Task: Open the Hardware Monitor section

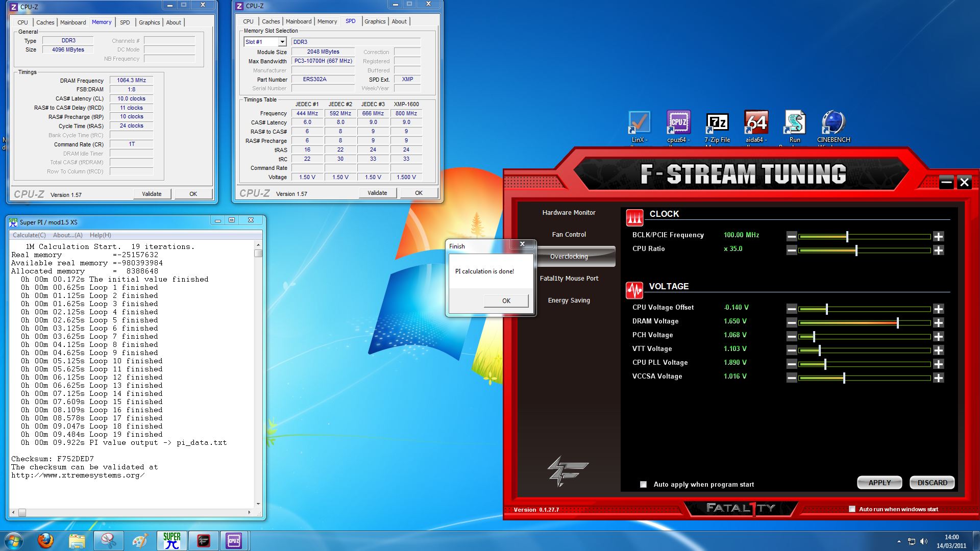Action: pyautogui.click(x=569, y=213)
